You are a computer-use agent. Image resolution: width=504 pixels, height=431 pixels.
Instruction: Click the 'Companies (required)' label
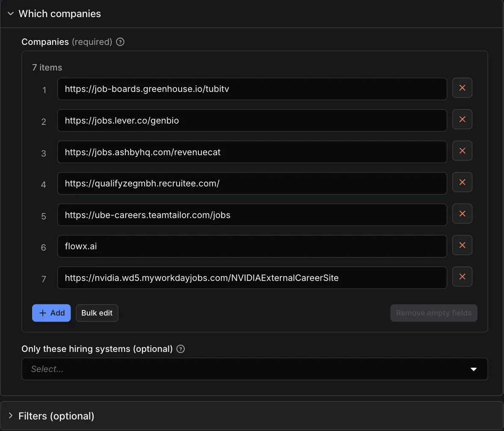point(67,42)
